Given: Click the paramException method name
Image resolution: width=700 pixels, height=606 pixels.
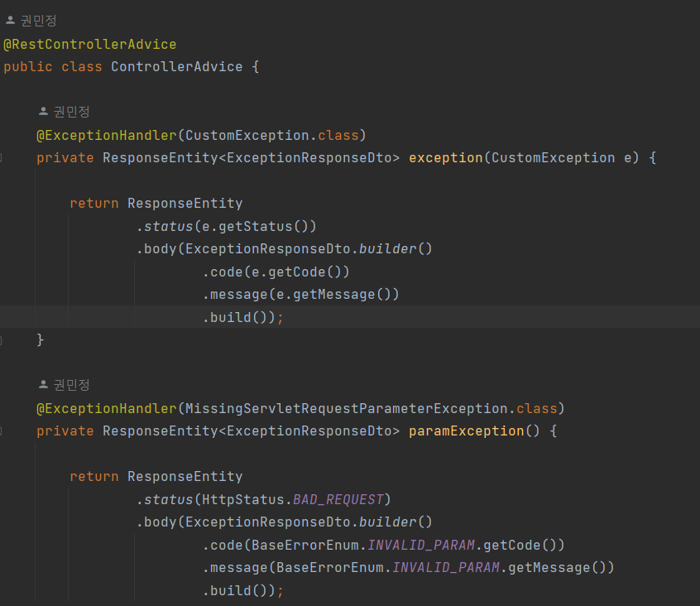Looking at the screenshot, I should tap(467, 431).
